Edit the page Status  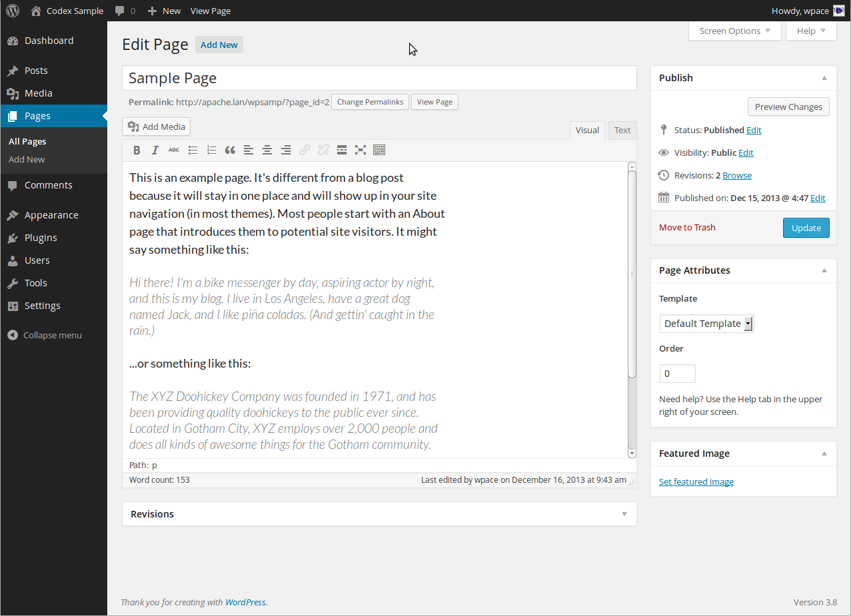(x=754, y=131)
